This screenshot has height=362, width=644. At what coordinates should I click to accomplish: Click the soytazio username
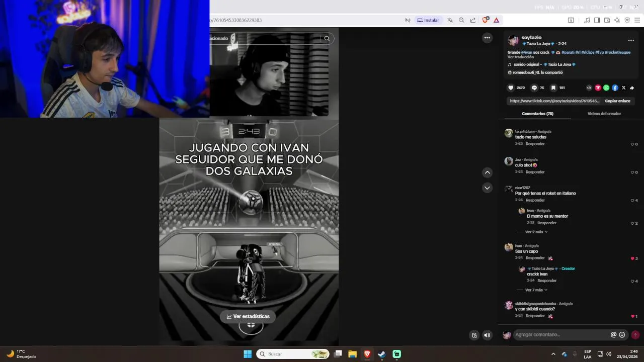click(531, 38)
